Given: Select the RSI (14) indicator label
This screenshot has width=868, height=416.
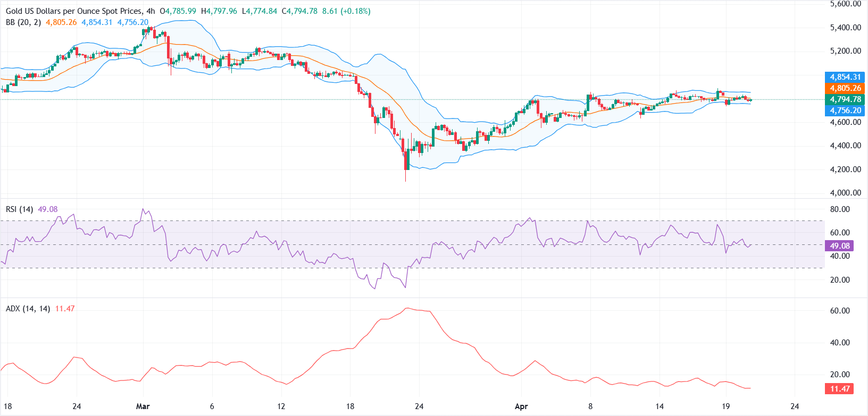Looking at the screenshot, I should (19, 209).
